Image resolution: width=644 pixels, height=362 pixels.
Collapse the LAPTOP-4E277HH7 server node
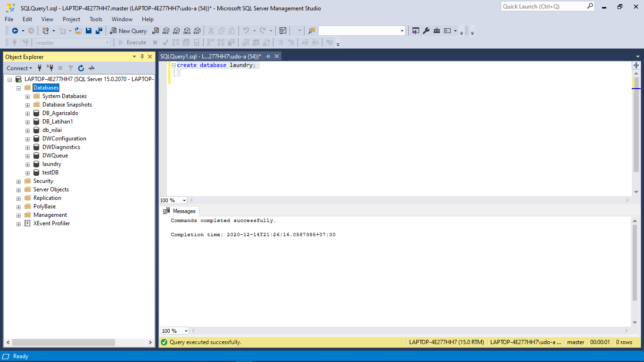tap(9, 79)
